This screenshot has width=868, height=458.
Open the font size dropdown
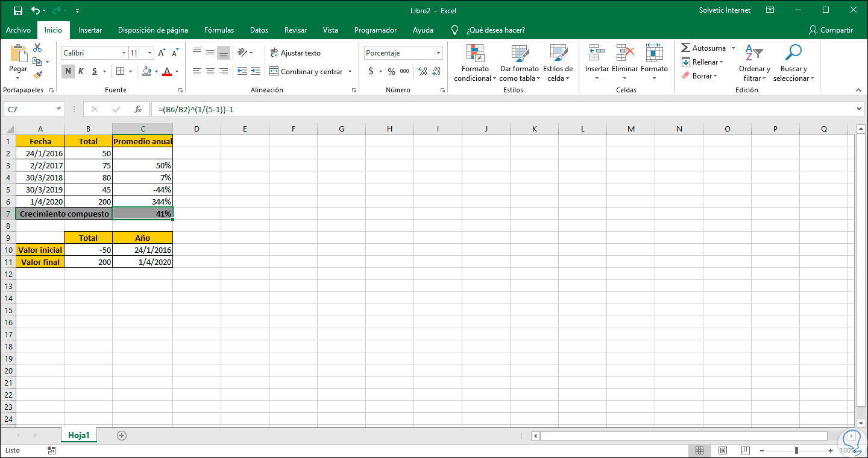[149, 53]
